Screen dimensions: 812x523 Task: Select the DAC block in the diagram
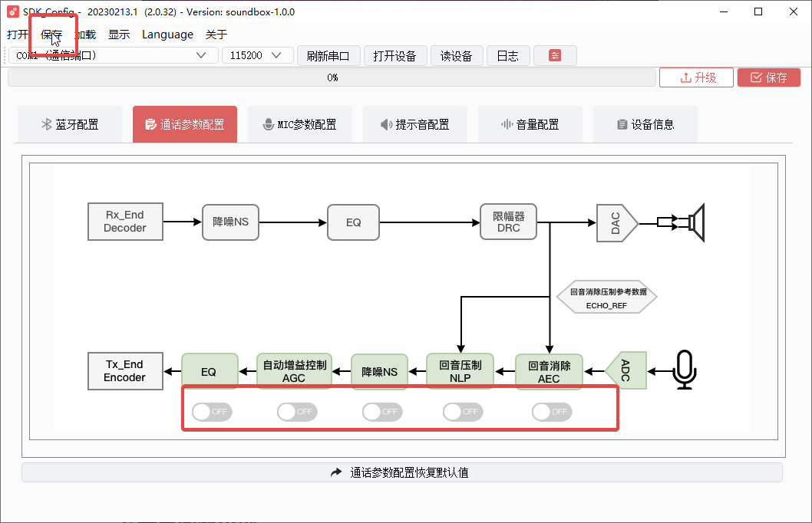[617, 223]
